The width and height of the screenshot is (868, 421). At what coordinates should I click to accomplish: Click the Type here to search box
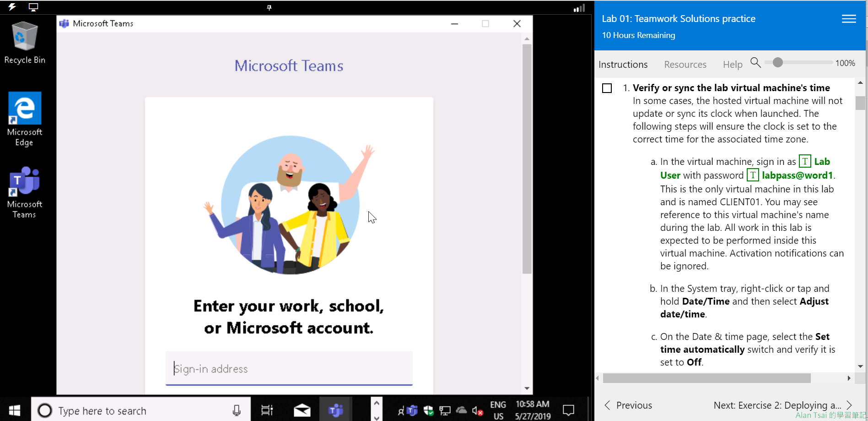(141, 410)
